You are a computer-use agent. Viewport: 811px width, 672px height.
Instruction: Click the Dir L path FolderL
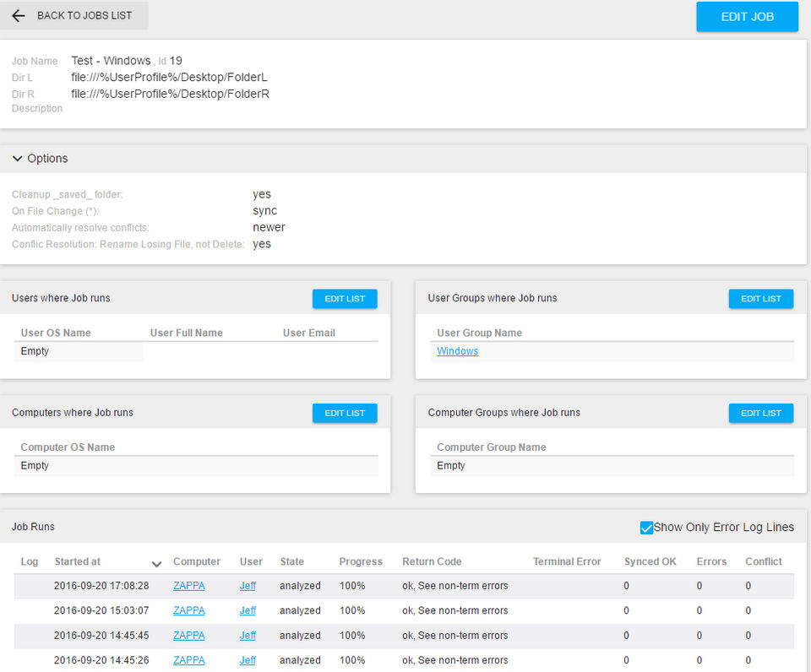(x=169, y=77)
